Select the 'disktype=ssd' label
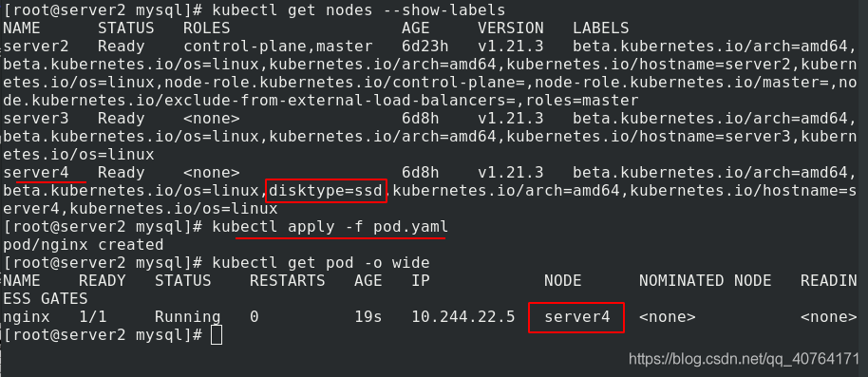The height and width of the screenshot is (377, 868). (326, 191)
